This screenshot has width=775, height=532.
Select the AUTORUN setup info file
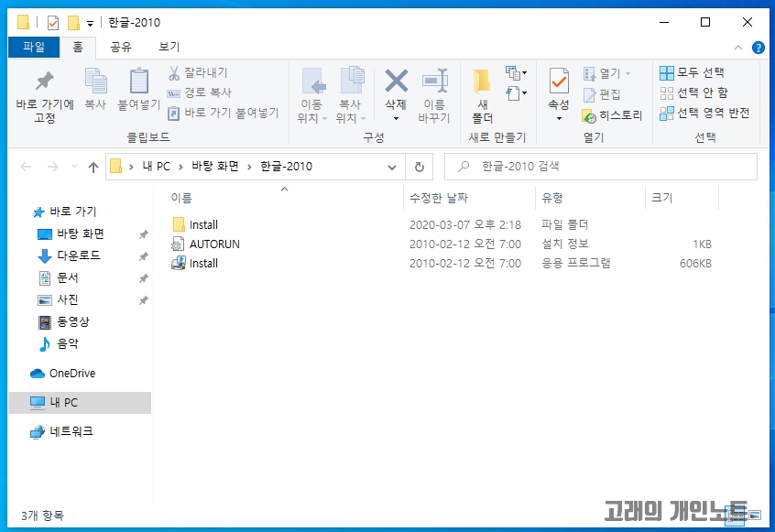tap(442, 244)
